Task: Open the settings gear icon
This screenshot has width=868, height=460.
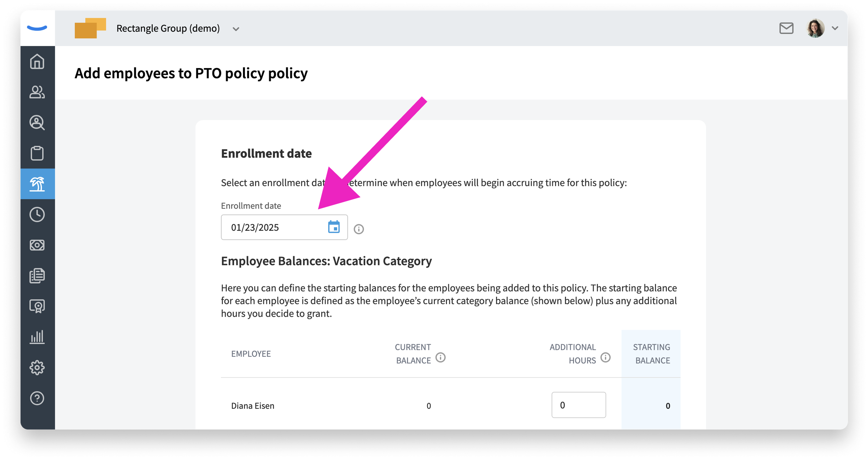Action: (x=37, y=368)
